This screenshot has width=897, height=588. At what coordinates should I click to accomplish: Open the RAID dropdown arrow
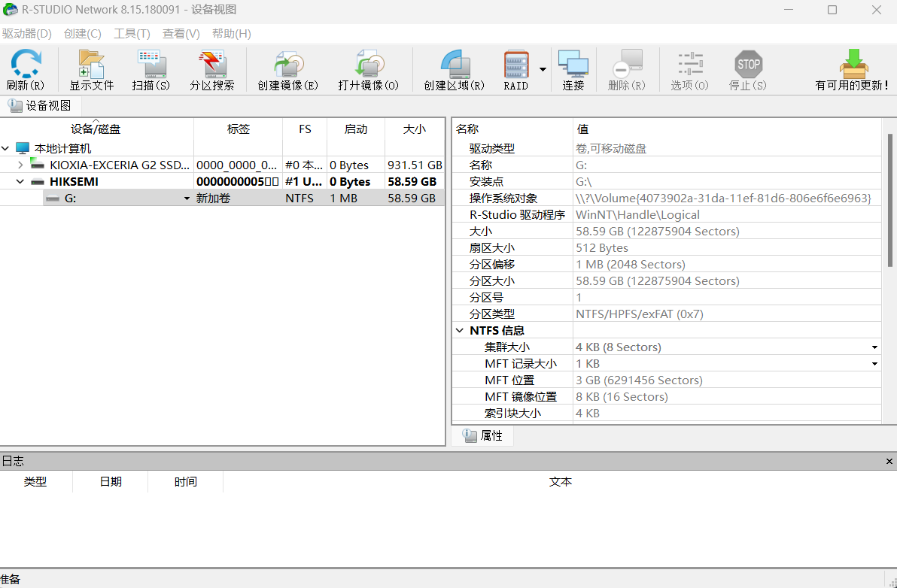543,70
